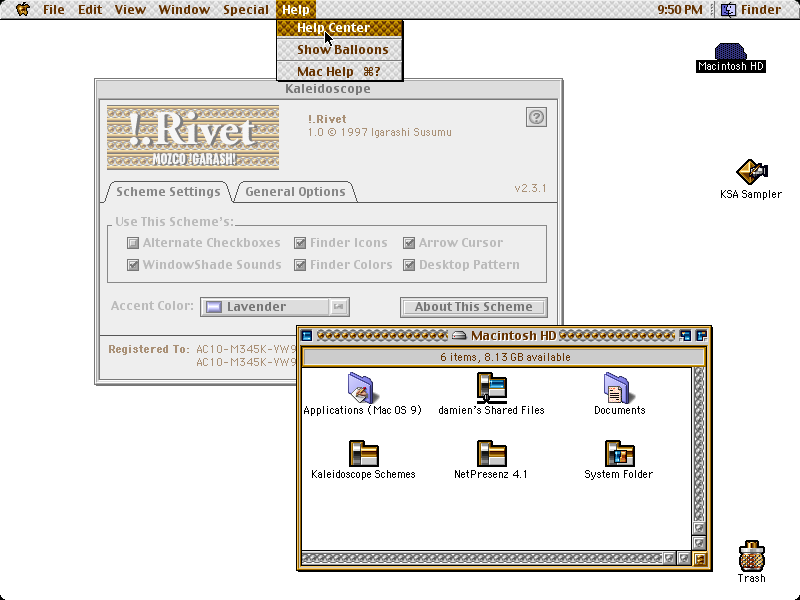
Task: Click the !.Rivet scheme banner image
Action: tap(193, 137)
